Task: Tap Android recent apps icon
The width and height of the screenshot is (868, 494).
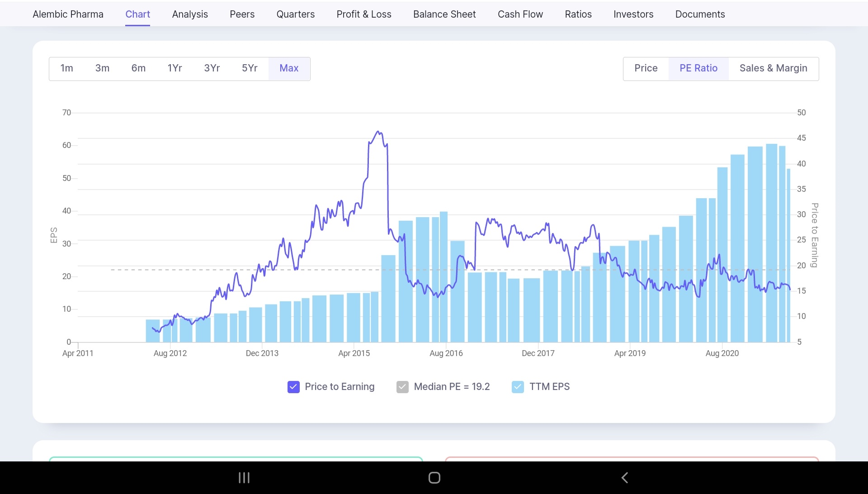Action: point(244,478)
